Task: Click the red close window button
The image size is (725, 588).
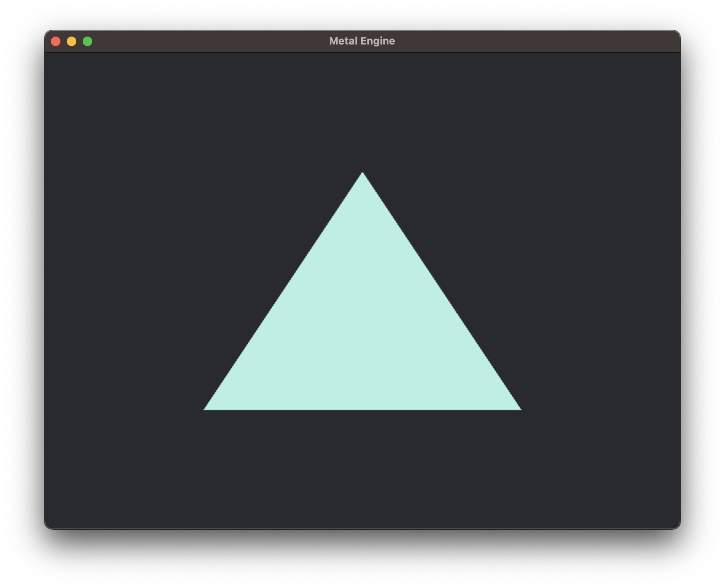Action: pos(56,41)
